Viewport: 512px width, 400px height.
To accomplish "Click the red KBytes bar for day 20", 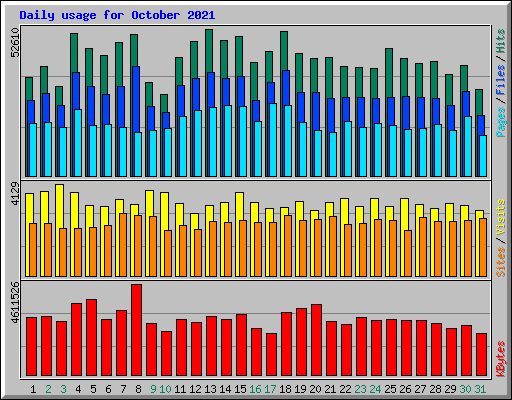I will 316,340.
